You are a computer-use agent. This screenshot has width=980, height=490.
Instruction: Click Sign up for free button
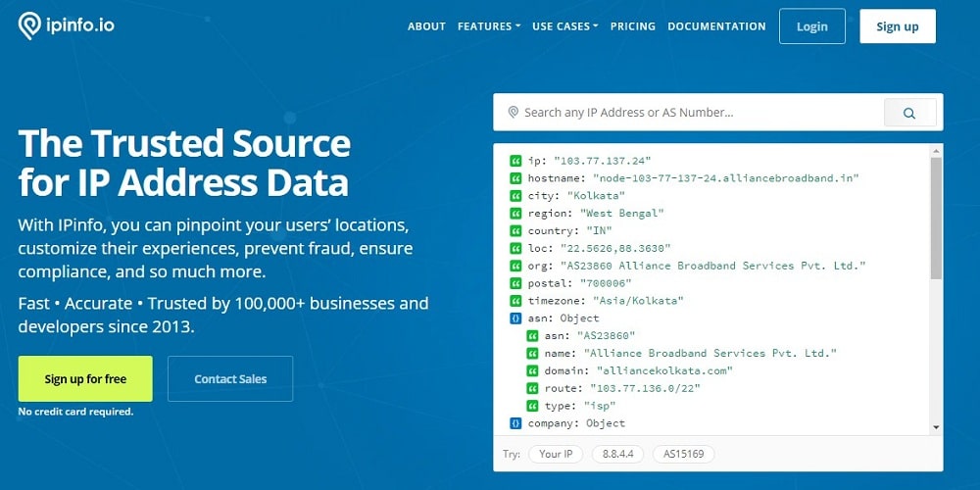pos(85,378)
